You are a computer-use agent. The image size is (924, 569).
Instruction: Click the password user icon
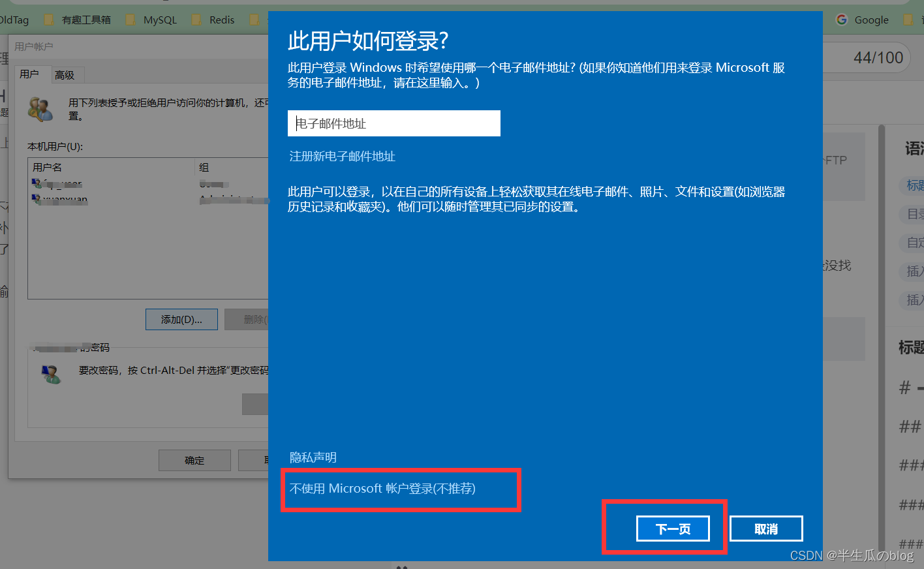point(50,374)
